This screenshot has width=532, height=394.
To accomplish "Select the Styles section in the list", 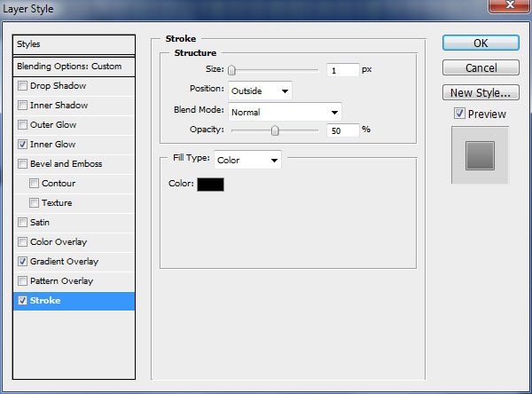I will coord(74,44).
